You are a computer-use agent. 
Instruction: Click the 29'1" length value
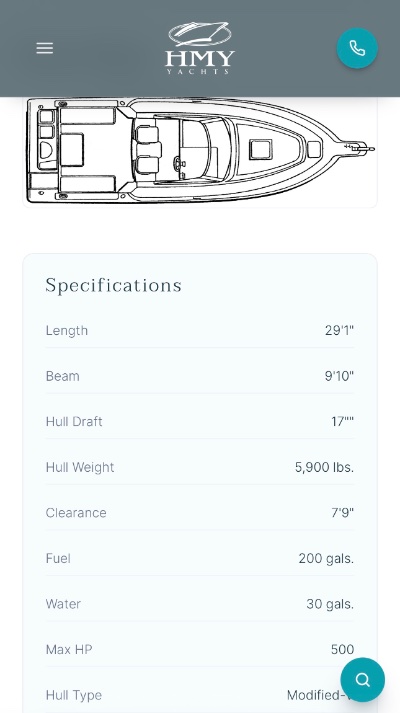(x=339, y=331)
